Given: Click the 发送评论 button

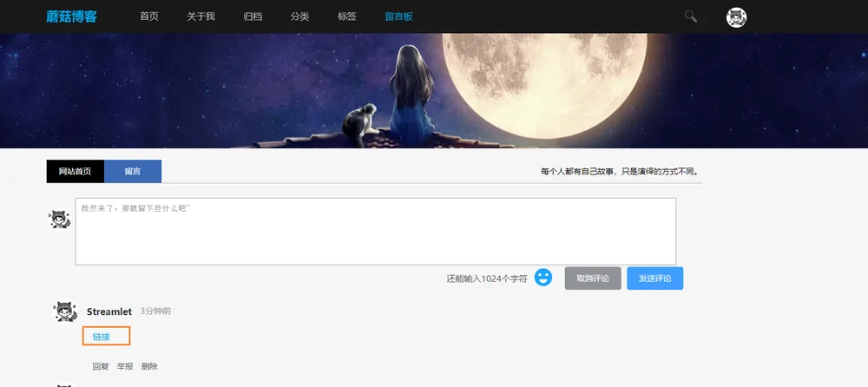Looking at the screenshot, I should (654, 278).
